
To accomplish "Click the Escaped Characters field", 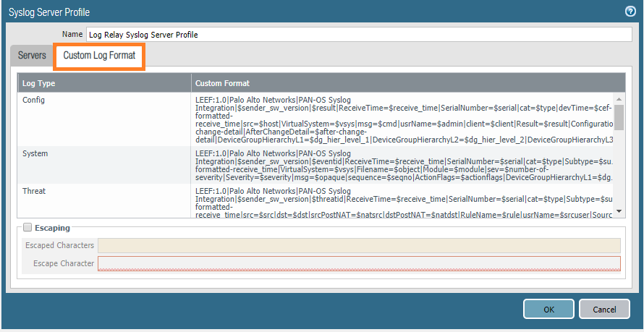I will 359,245.
